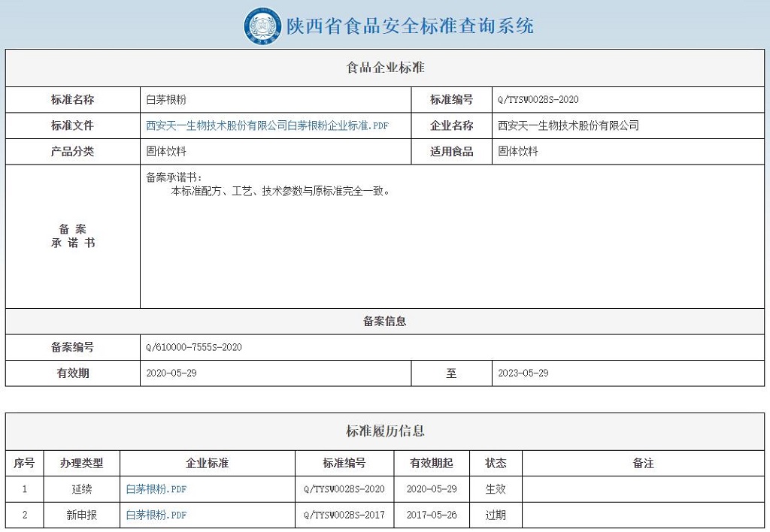Select row number 1 in the history table
This screenshot has height=532, width=770.
click(25, 489)
